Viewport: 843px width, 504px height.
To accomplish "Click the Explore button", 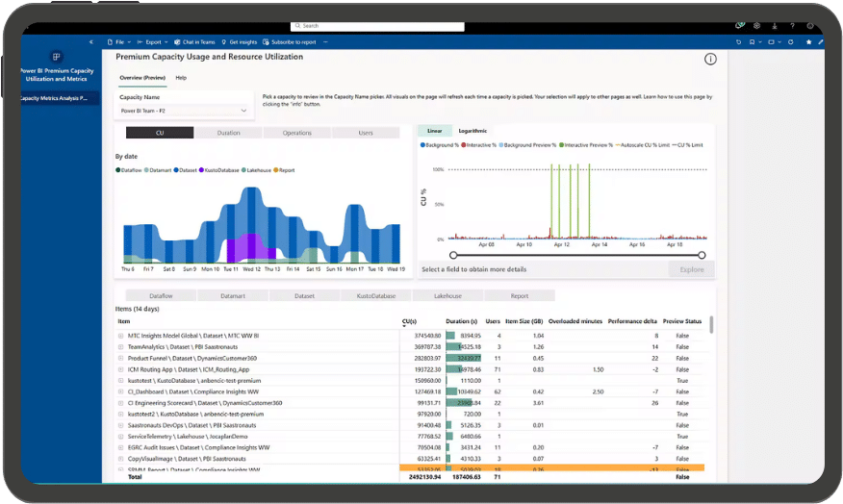I will tap(691, 269).
